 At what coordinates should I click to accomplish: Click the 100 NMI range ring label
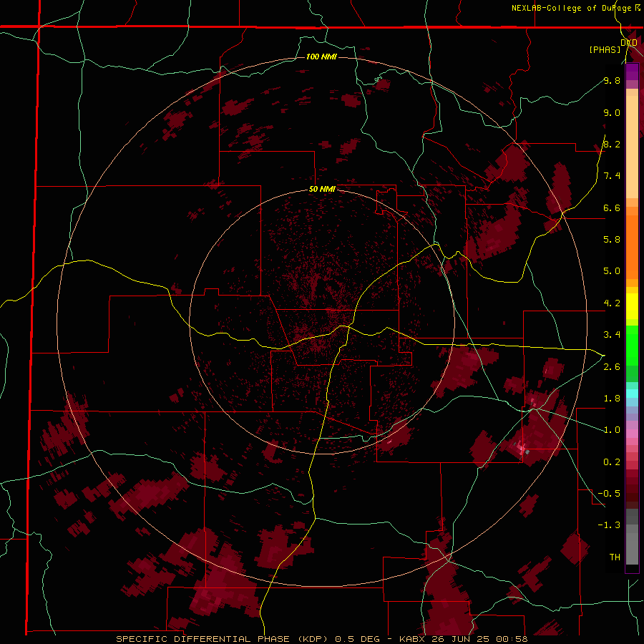pos(321,57)
